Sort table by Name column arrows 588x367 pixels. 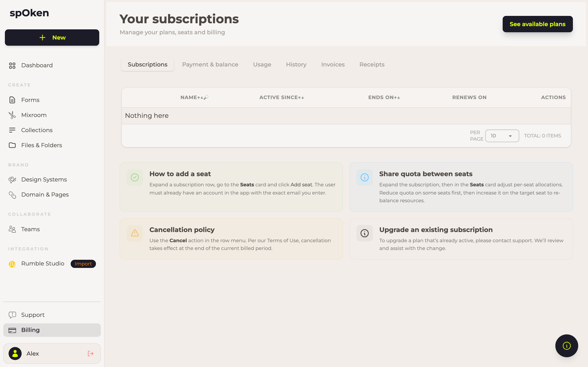pyautogui.click(x=200, y=98)
